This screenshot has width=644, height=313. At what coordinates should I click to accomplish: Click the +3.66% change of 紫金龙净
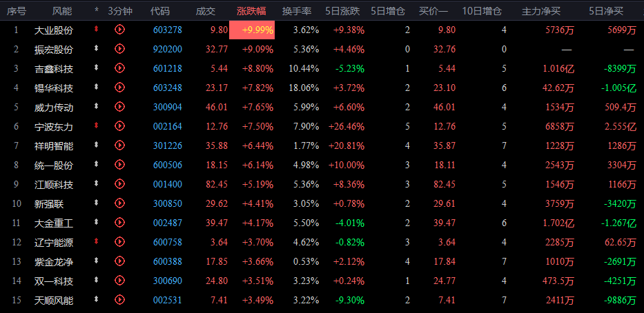pyautogui.click(x=258, y=261)
